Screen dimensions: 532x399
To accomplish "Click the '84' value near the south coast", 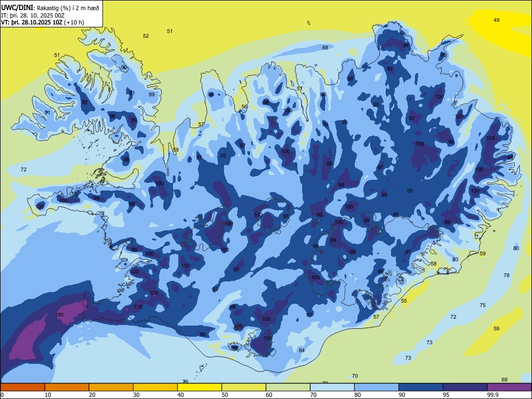I will pos(302,350).
